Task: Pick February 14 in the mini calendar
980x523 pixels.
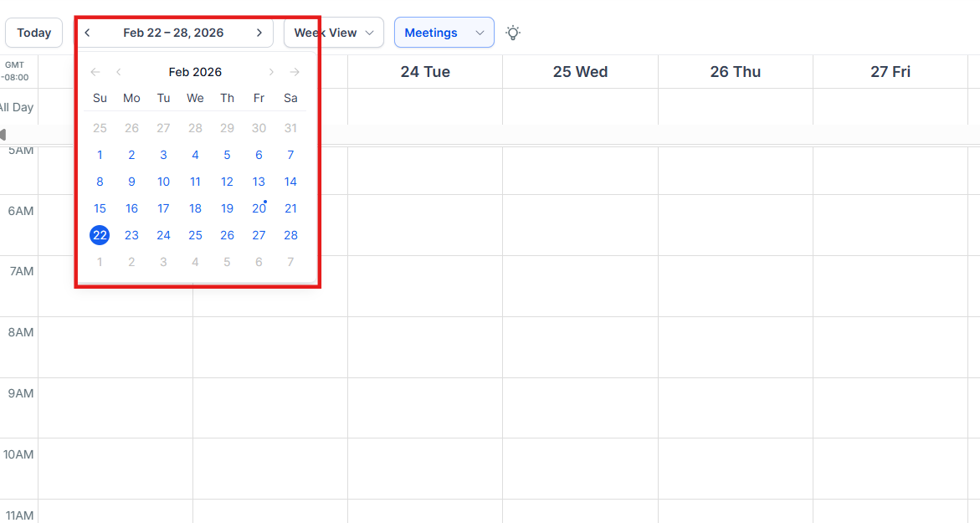Action: pyautogui.click(x=290, y=182)
